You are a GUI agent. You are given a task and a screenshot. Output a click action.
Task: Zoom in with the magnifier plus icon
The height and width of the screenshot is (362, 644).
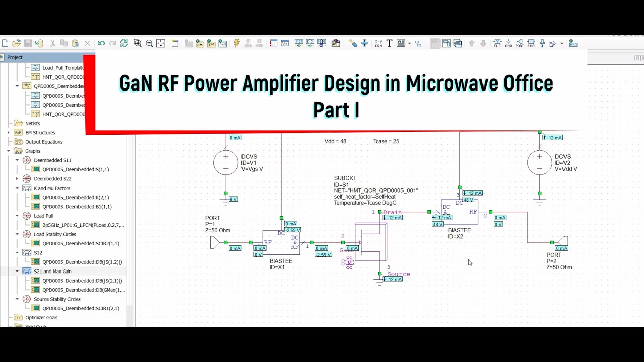pyautogui.click(x=138, y=44)
